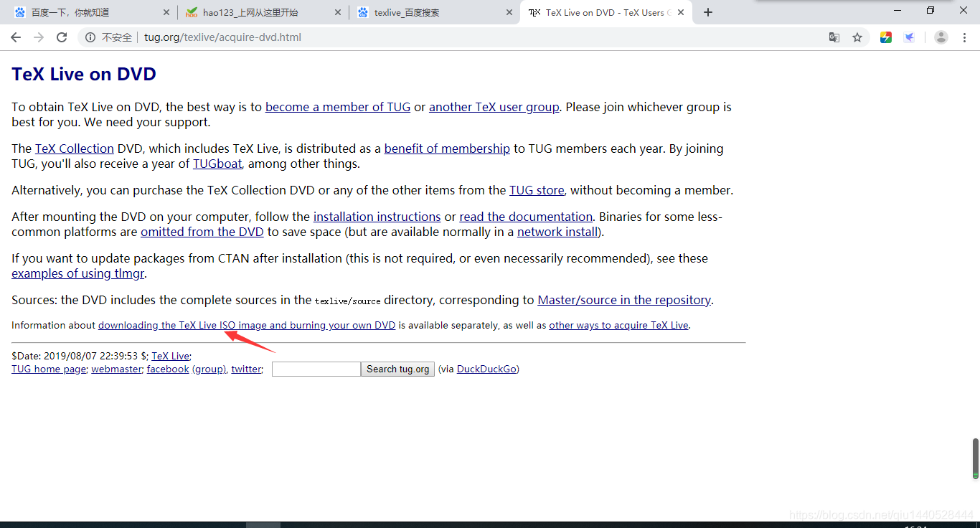Viewport: 980px width, 528px height.
Task: Open the twitter link
Action: [x=246, y=369]
